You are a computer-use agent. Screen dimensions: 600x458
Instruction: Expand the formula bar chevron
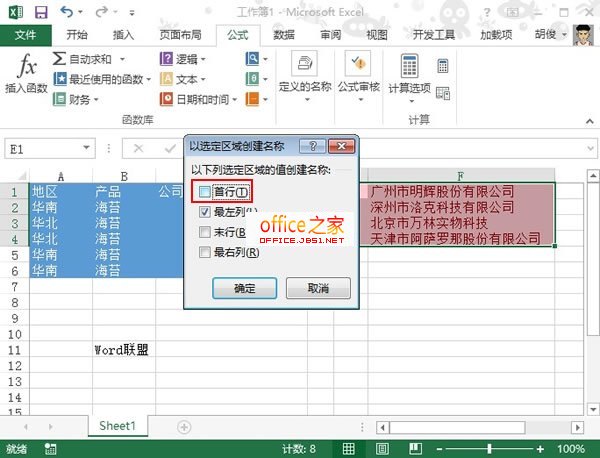click(590, 148)
